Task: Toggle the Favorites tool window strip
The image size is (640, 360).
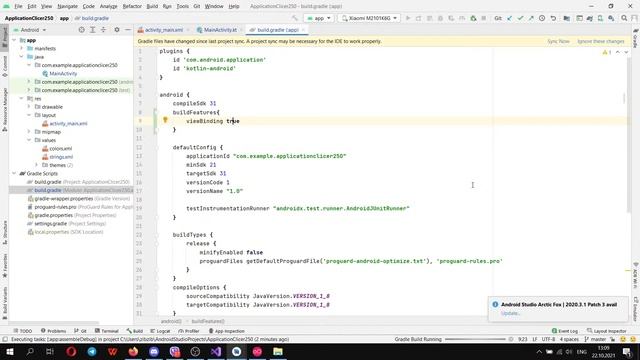Action: click(x=4, y=265)
